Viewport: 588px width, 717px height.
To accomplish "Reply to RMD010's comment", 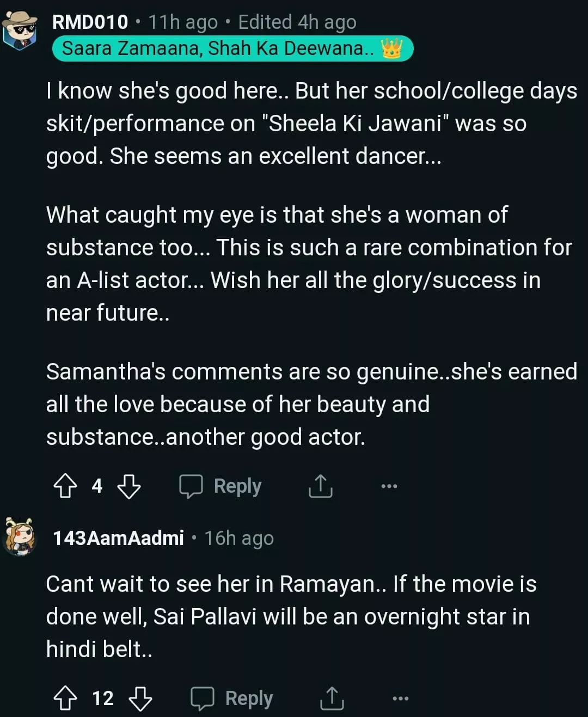I will [221, 486].
